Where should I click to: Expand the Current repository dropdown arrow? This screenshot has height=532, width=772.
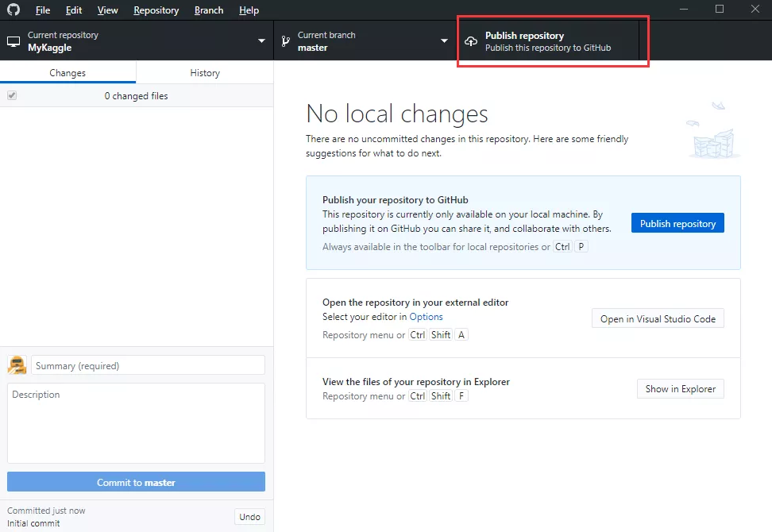click(x=261, y=40)
